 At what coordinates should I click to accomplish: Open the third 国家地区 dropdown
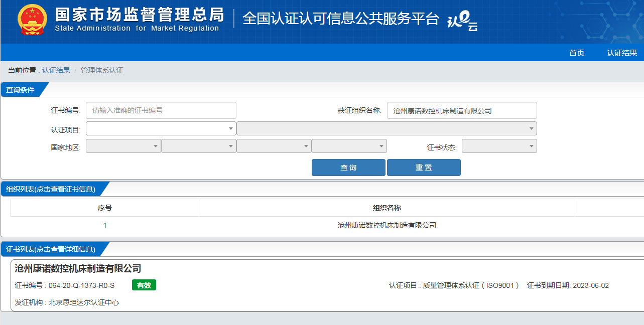[x=274, y=146]
